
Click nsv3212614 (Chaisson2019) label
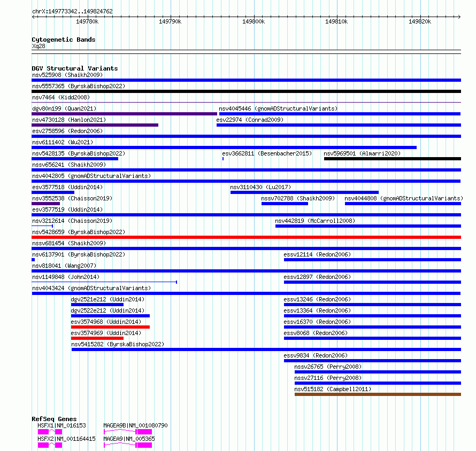coord(72,221)
